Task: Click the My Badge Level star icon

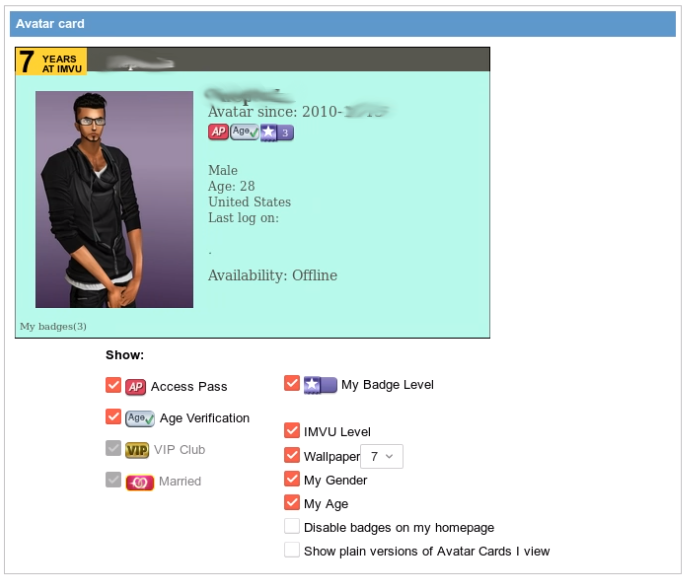Action: tap(320, 385)
